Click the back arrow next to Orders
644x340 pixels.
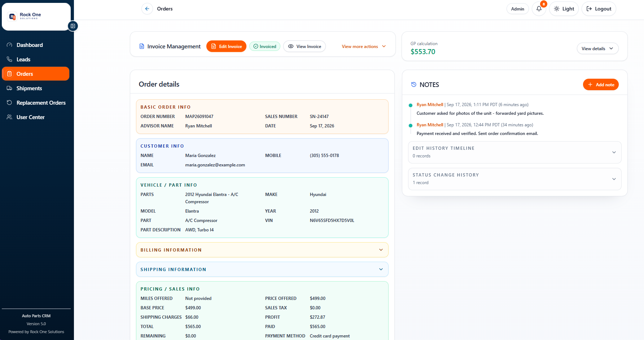(147, 9)
